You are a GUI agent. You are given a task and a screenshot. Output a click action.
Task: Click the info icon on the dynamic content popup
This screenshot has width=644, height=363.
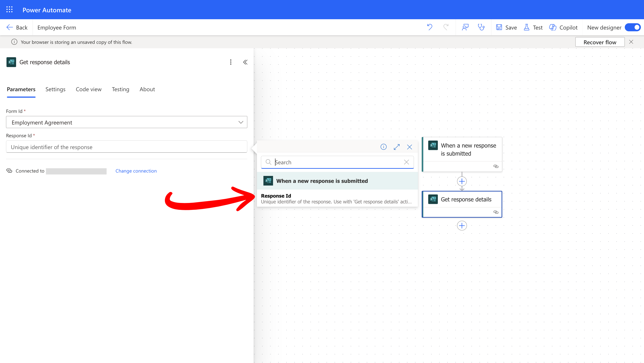pos(383,147)
